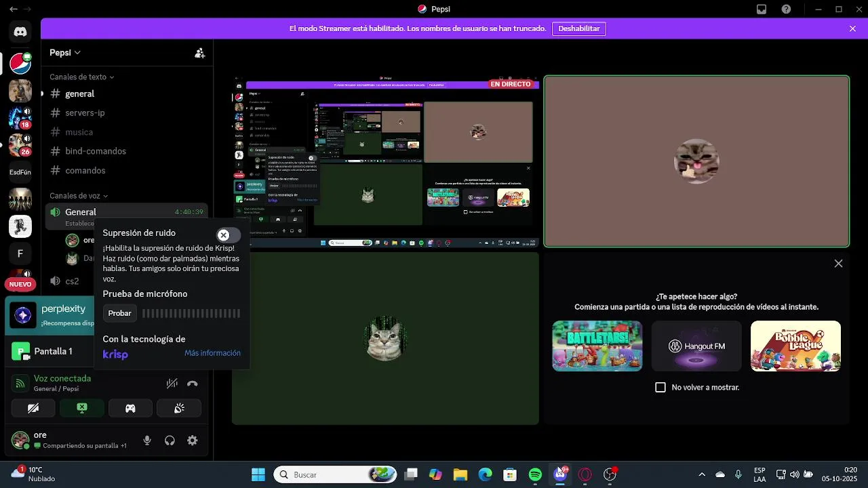Open the servers-ip channel

[127, 113]
